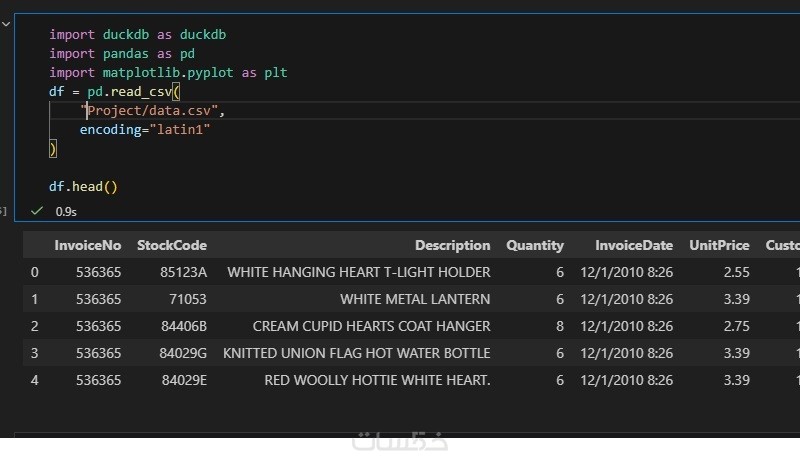Screen dimensions: 800x460
Task: Collapse the code cell using the chevron
Action: point(5,23)
